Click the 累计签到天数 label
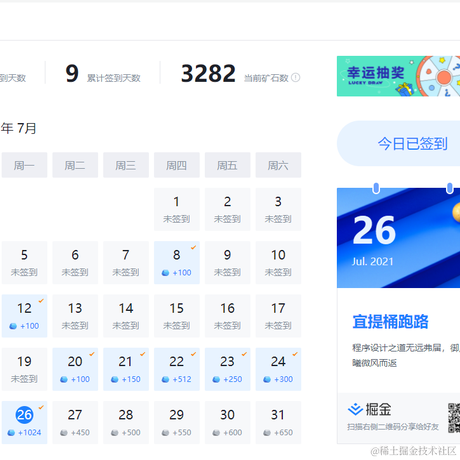Viewport: 460px width, 460px height. tap(114, 78)
